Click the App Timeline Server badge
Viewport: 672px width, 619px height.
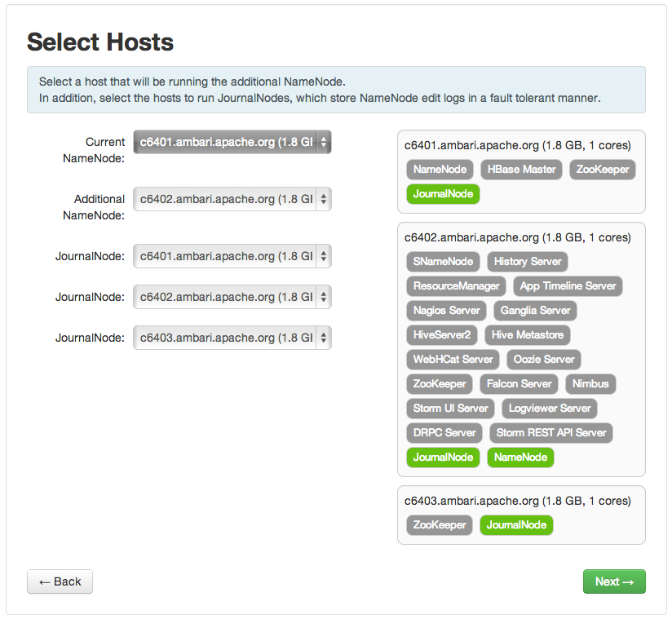(568, 286)
